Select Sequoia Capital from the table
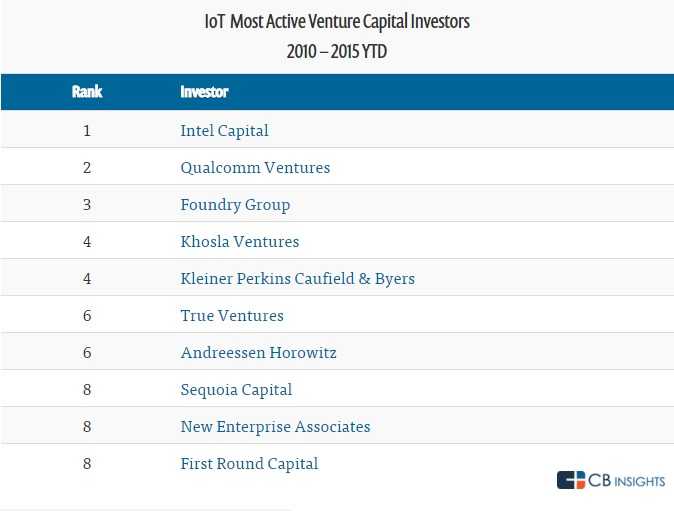Viewport: 674px width, 511px height. click(x=236, y=389)
